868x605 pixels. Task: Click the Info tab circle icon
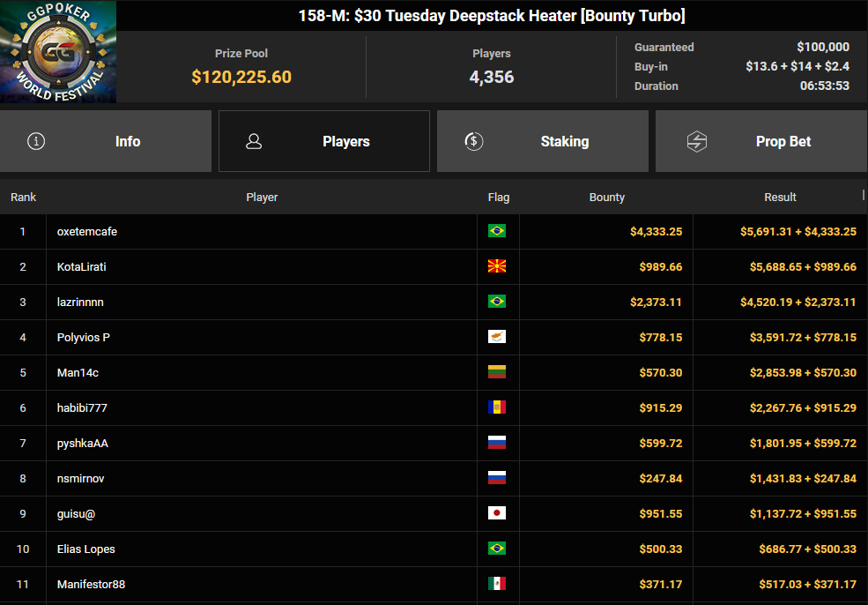(36, 141)
